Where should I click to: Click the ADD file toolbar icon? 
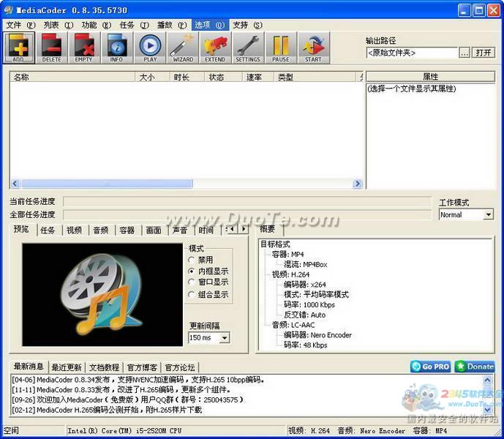[19, 48]
